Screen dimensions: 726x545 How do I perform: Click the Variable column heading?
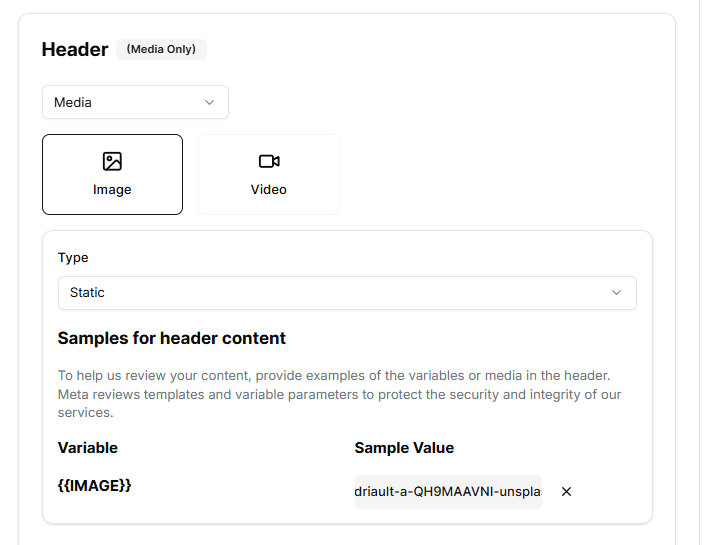tap(88, 448)
